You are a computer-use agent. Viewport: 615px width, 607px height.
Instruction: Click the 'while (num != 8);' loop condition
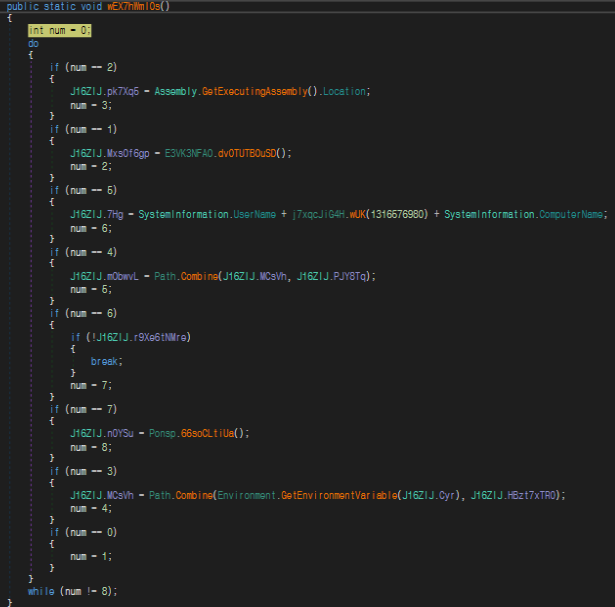click(x=73, y=591)
